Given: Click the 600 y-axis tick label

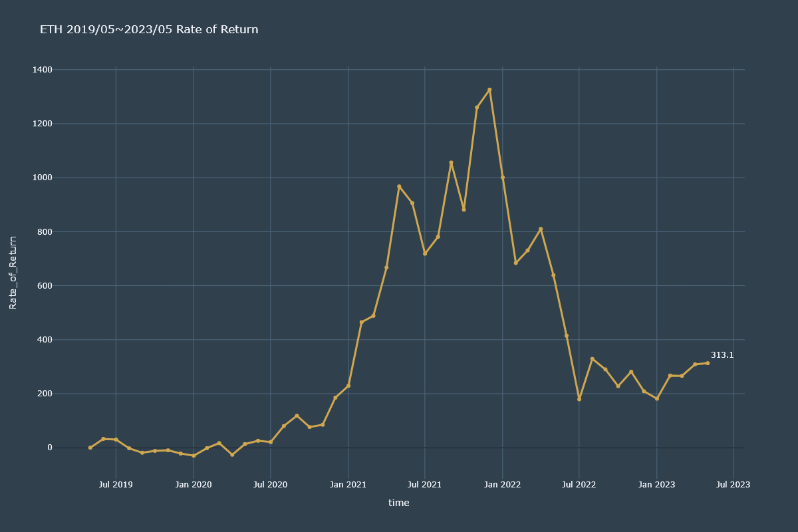Looking at the screenshot, I should [44, 286].
